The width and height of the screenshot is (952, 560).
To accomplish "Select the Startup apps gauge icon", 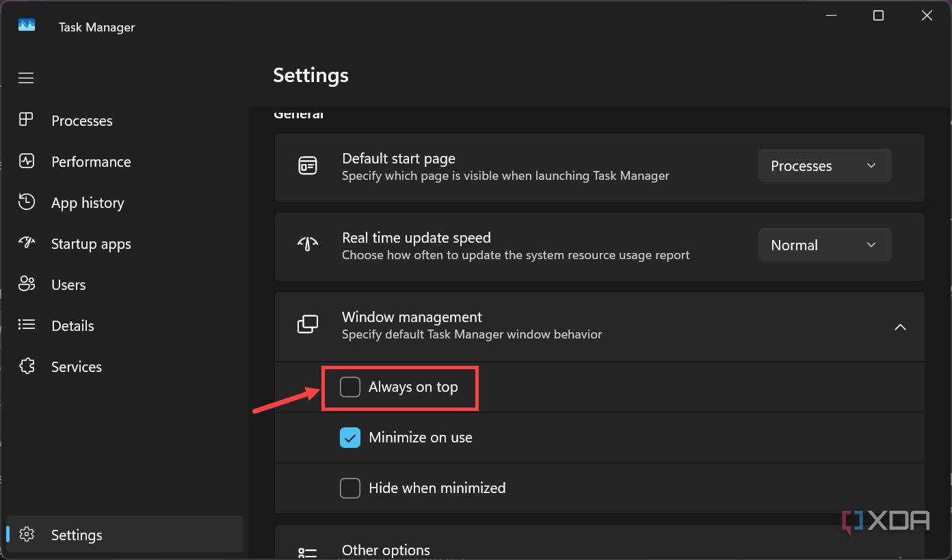I will tap(26, 243).
